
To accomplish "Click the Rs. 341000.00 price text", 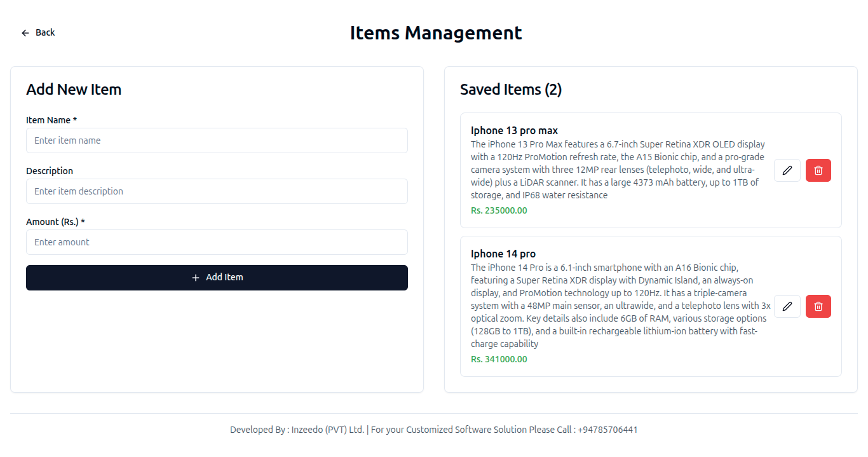I will [x=499, y=359].
